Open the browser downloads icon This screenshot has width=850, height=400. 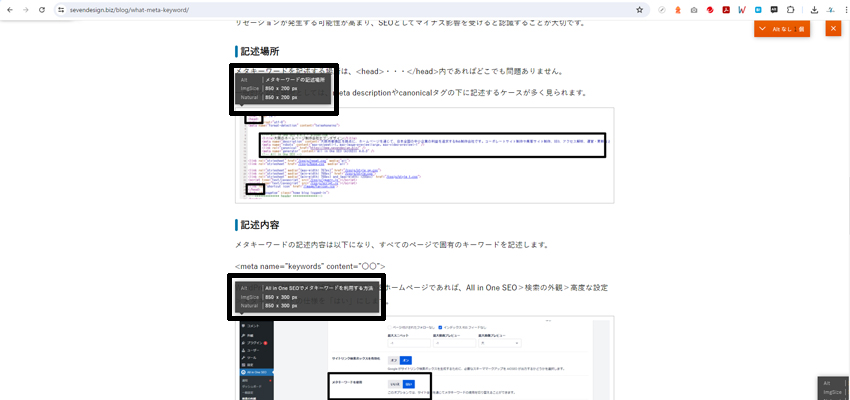[x=814, y=9]
